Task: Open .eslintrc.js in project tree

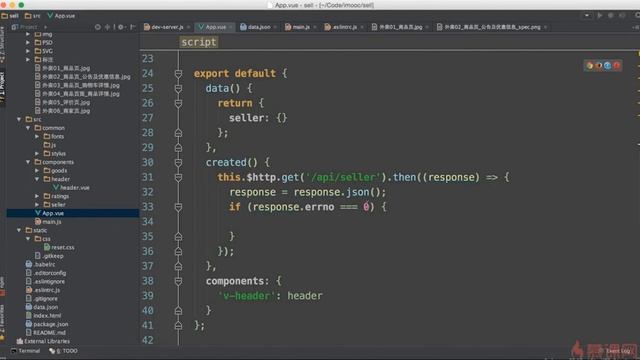Action: coord(43,290)
